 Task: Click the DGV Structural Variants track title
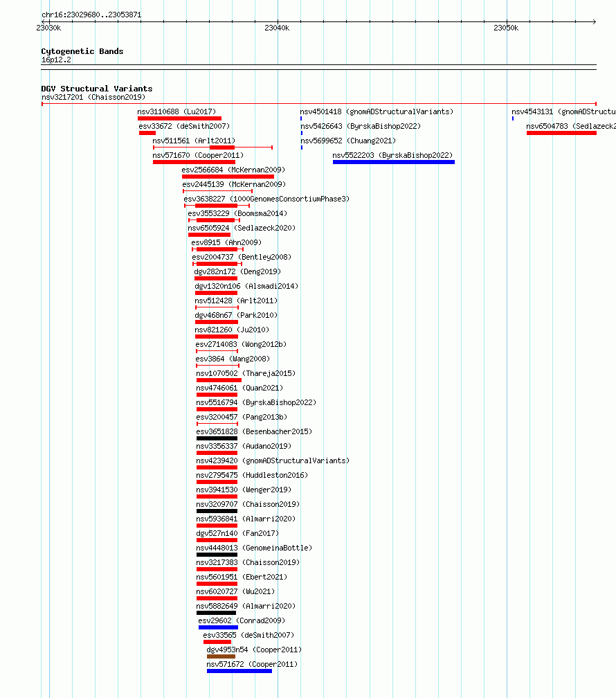(97, 89)
